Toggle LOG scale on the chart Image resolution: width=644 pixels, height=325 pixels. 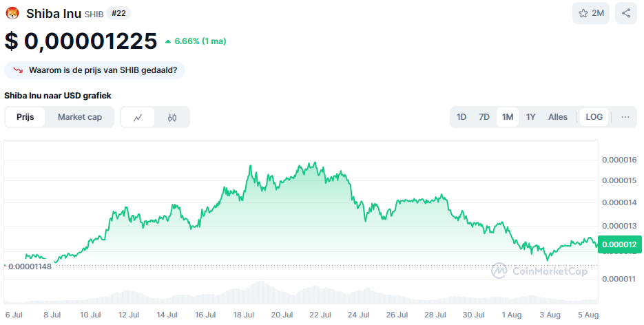coord(594,117)
